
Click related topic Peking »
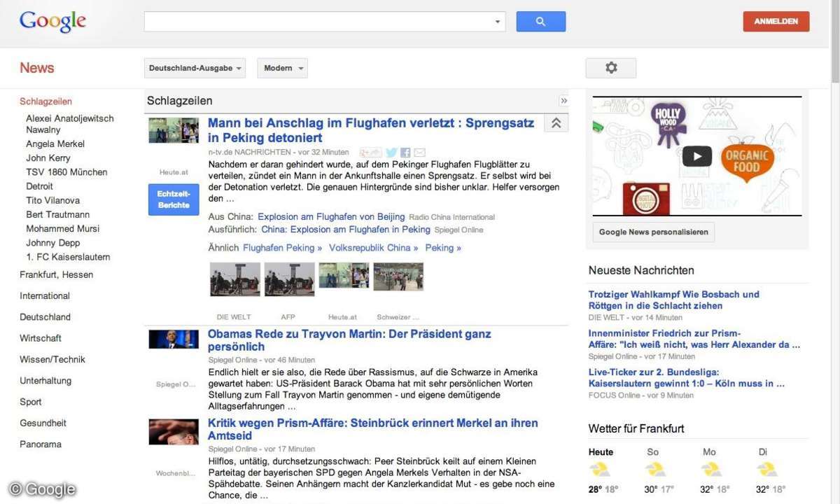pyautogui.click(x=443, y=248)
